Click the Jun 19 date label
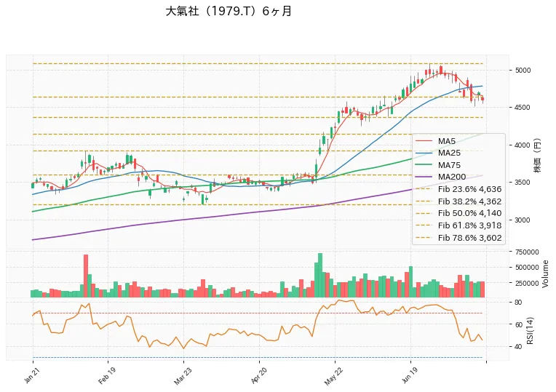This screenshot has height=392, width=556. [x=409, y=375]
